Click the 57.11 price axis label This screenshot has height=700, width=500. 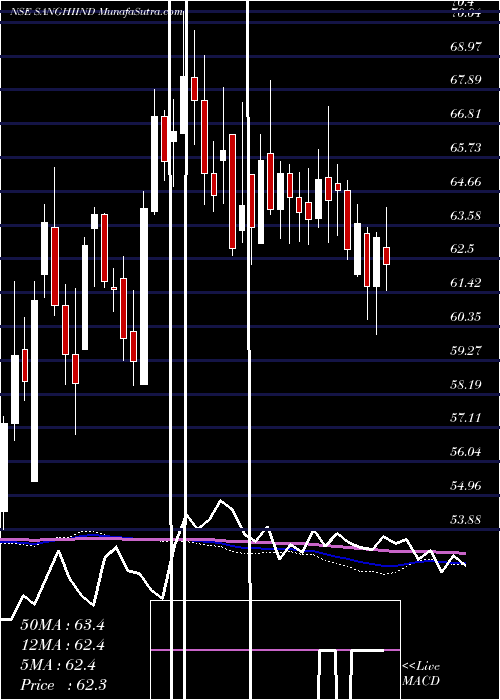466,418
